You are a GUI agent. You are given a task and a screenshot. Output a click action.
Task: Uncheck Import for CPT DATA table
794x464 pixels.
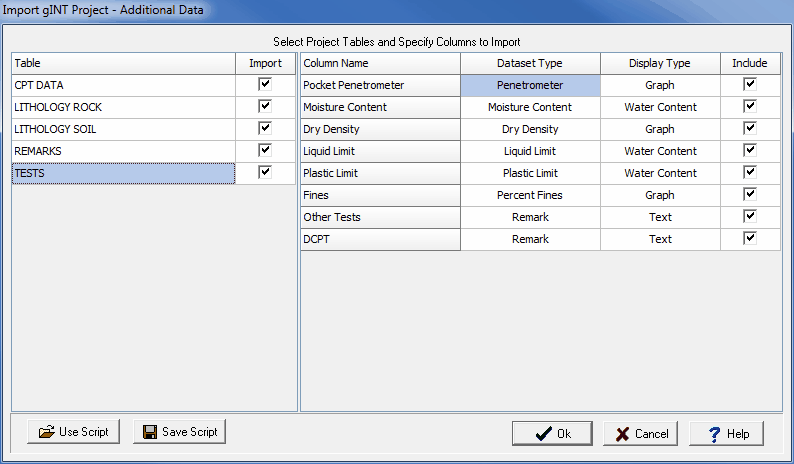click(265, 85)
